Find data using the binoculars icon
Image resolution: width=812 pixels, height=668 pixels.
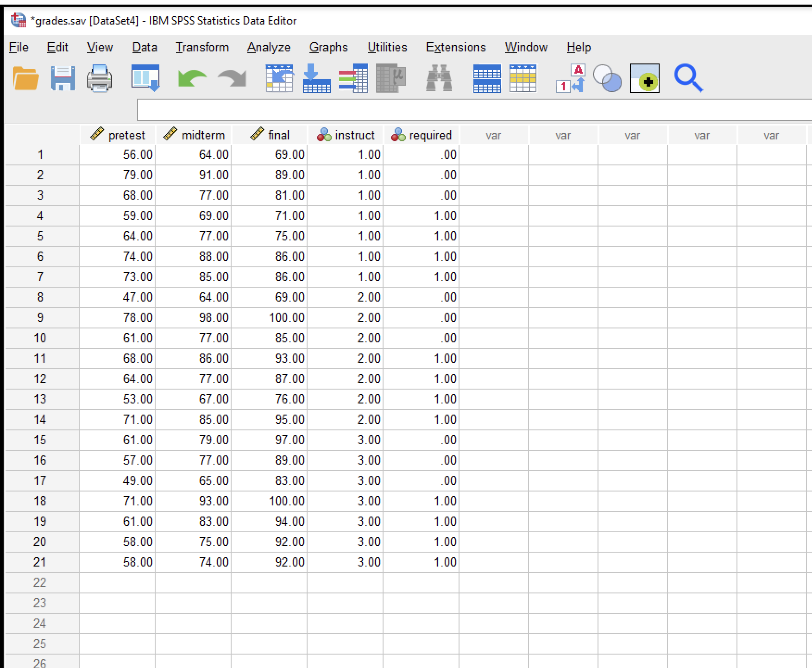click(438, 79)
